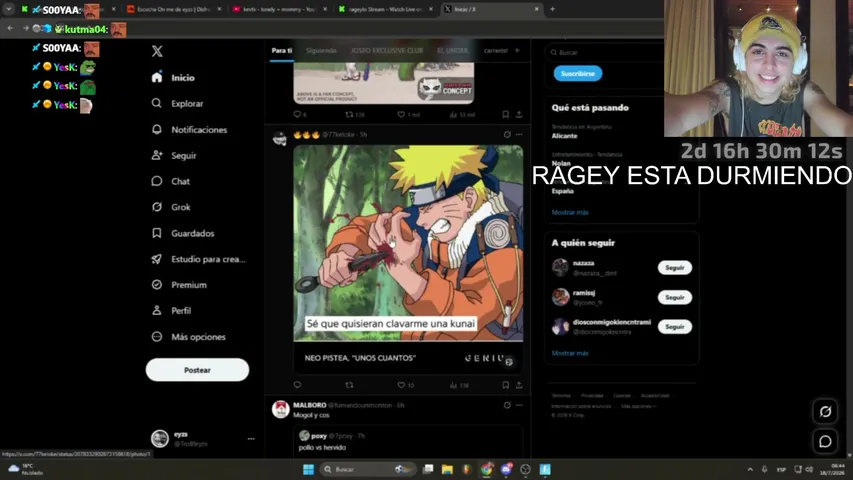
Task: Click the Grok icon on the 77keloke post
Action: (x=507, y=134)
